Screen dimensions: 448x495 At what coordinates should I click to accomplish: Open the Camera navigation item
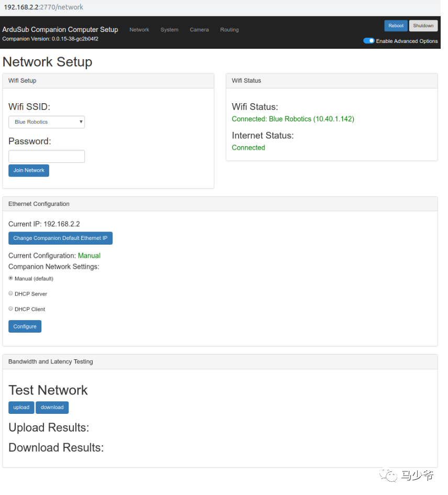[x=199, y=30]
